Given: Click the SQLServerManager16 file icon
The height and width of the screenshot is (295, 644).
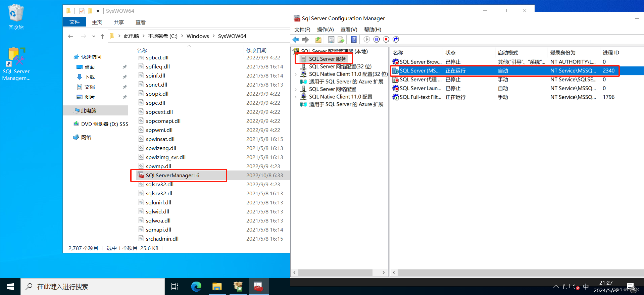Looking at the screenshot, I should [x=141, y=175].
